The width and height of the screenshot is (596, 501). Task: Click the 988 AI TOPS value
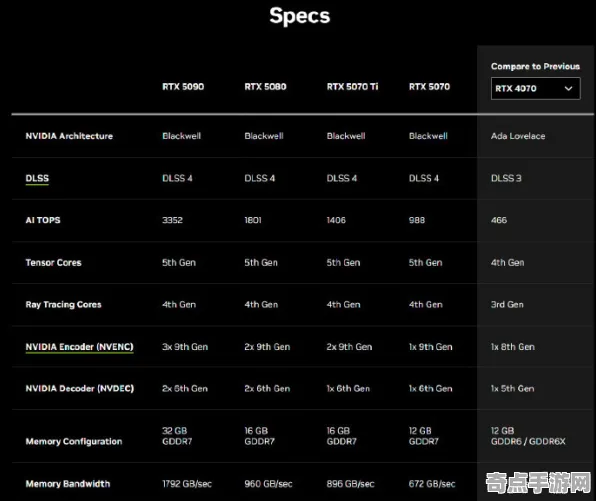(417, 220)
